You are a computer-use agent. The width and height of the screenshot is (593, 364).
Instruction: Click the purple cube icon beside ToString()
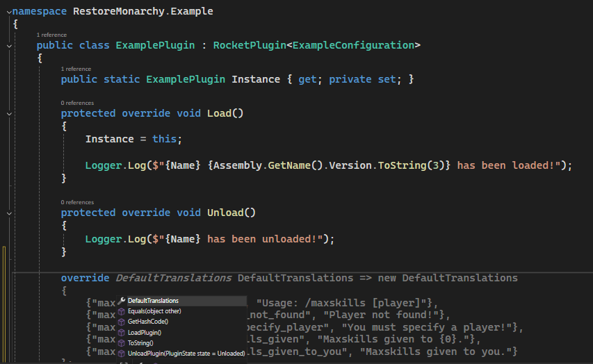121,342
